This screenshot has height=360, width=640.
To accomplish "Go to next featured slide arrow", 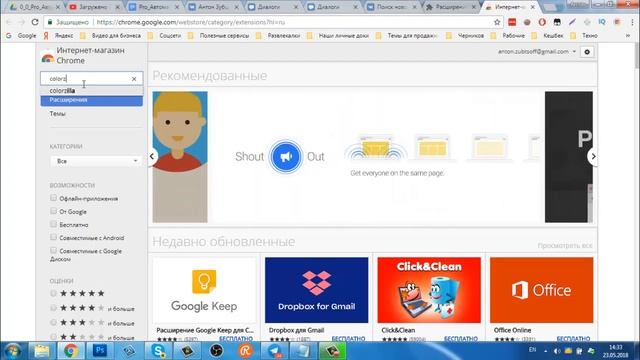I will click(x=593, y=156).
